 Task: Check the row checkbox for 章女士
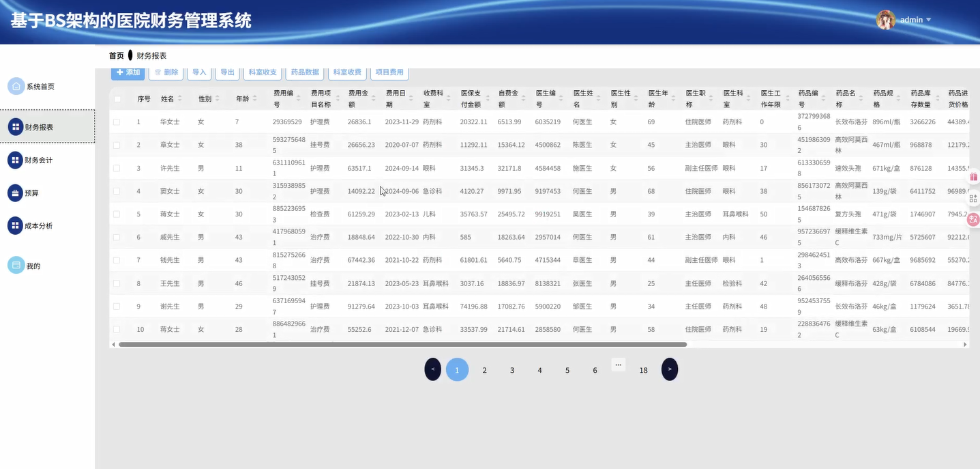[x=117, y=145]
